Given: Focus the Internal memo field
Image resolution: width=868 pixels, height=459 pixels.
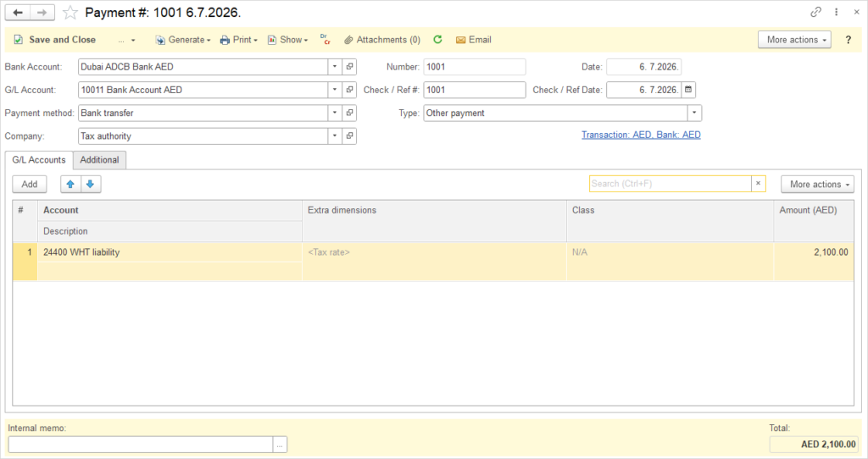Looking at the screenshot, I should tap(141, 445).
